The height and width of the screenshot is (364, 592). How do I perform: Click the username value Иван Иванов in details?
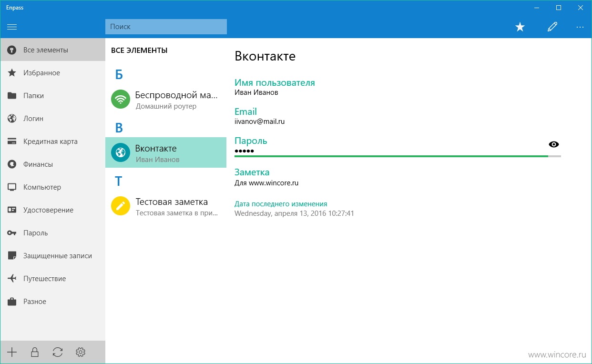click(256, 92)
